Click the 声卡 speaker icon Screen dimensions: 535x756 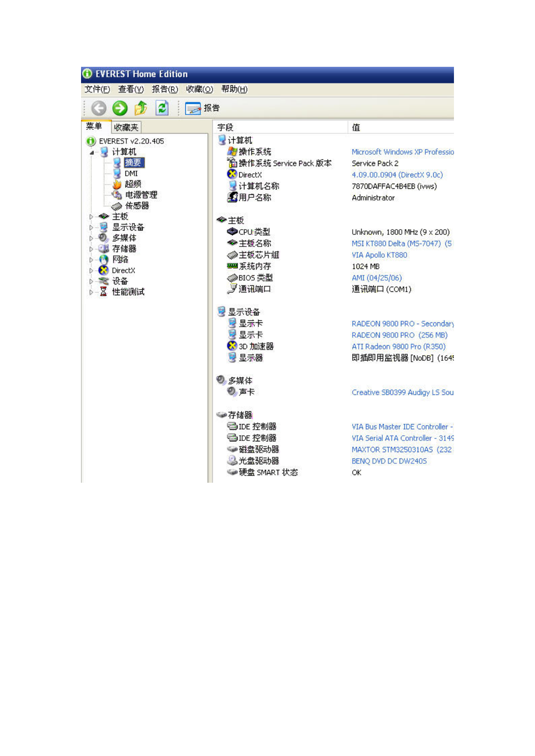pos(232,391)
